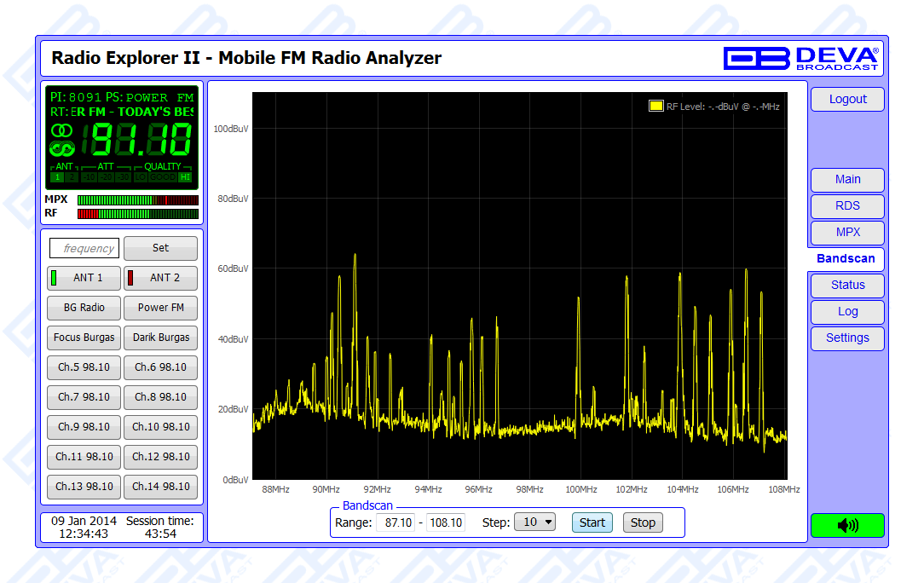Screen dimensions: 924x583
Task: Click the Logout button
Action: point(847,100)
